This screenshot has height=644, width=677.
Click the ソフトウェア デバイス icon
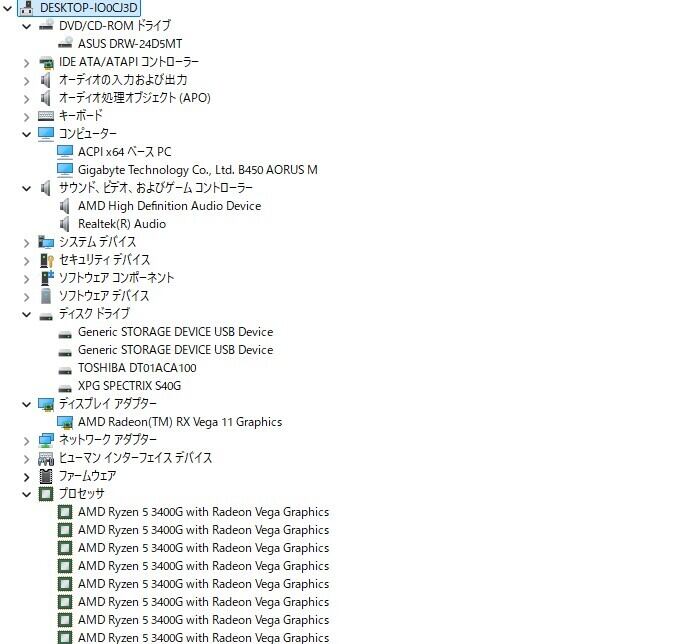click(x=45, y=296)
